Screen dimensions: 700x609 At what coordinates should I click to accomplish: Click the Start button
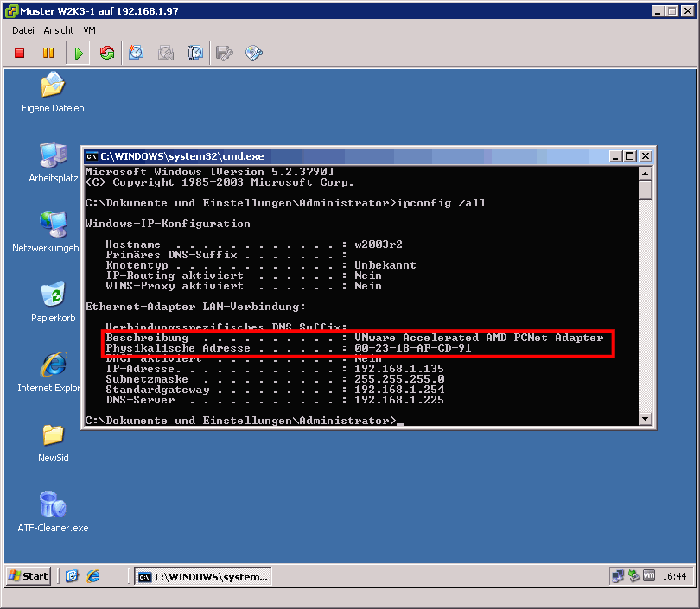[x=28, y=576]
